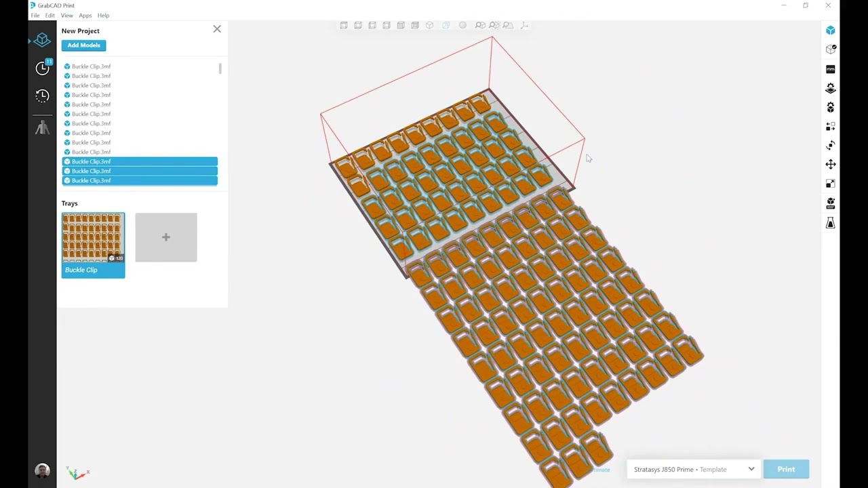Image resolution: width=868 pixels, height=488 pixels.
Task: Switch to isometric cube view
Action: coord(429,25)
